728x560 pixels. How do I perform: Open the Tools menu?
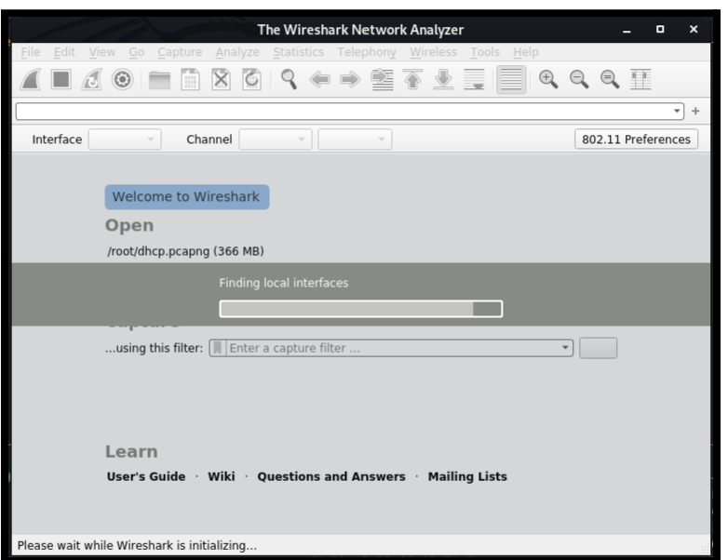485,52
